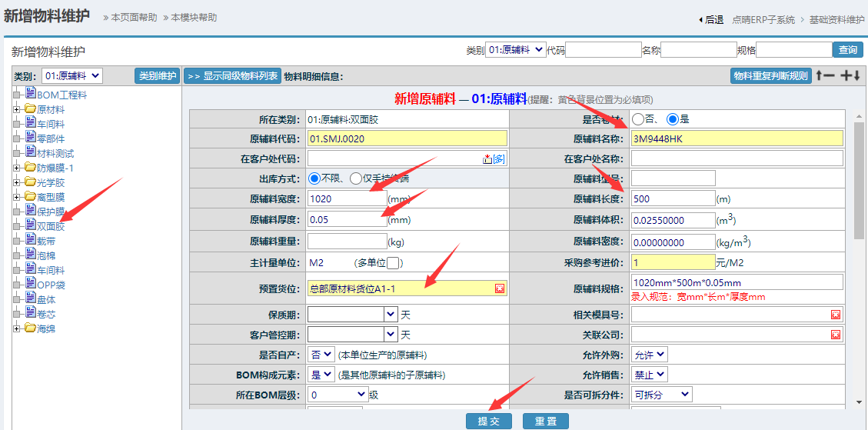This screenshot has height=430, width=868.
Task: Open 本模块帮助 module help link
Action: [192, 17]
